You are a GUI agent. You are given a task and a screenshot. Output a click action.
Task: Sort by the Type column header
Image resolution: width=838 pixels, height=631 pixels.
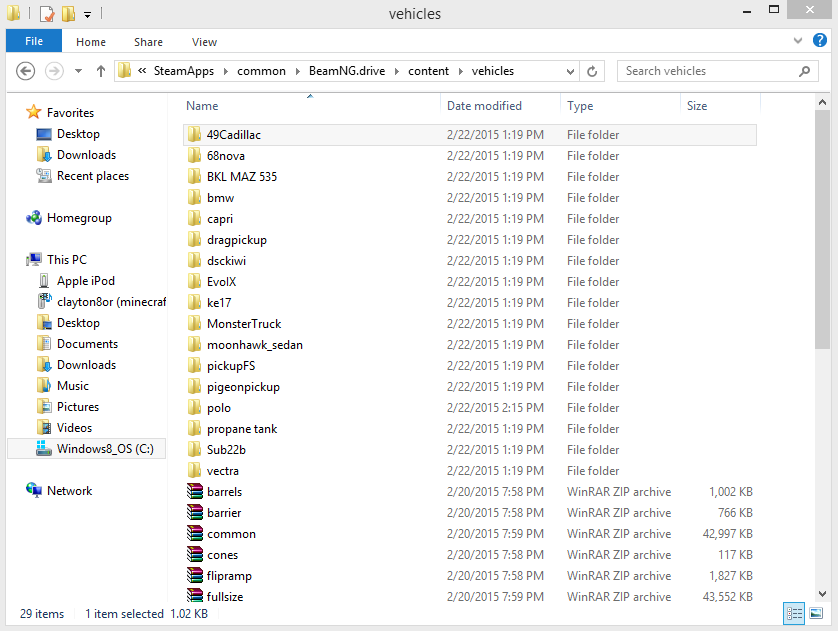point(580,106)
